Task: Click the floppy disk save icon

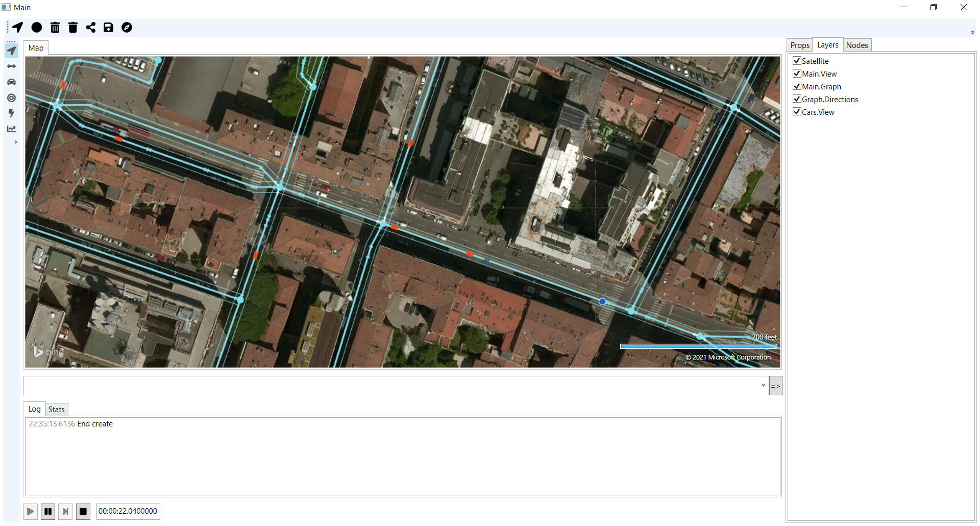Action: click(x=109, y=28)
